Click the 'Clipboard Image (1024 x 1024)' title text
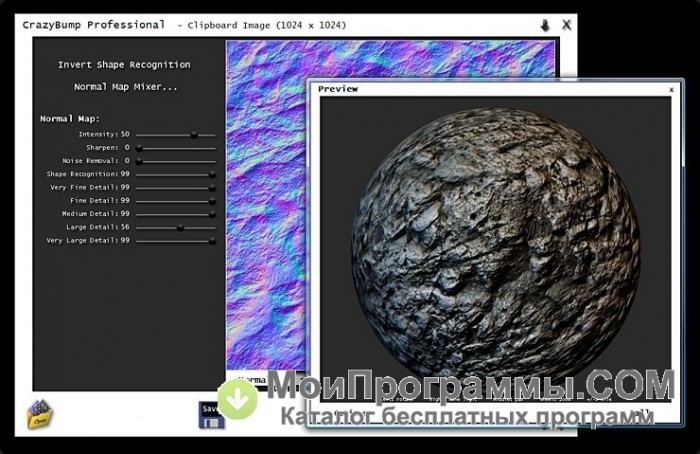 [x=267, y=25]
